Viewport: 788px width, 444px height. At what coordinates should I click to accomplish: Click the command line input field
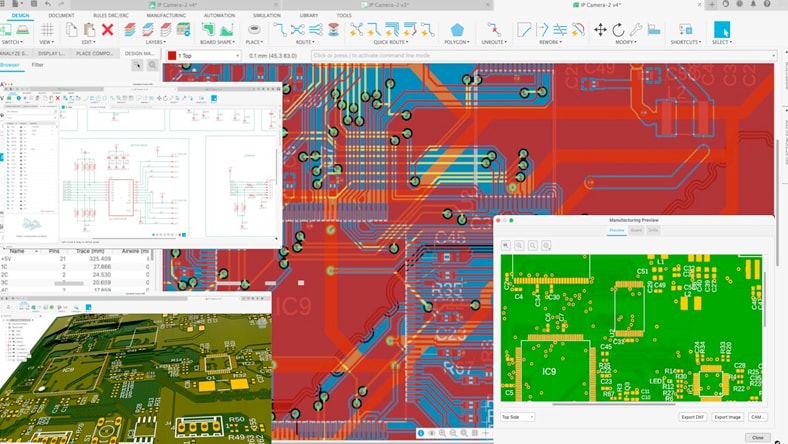pyautogui.click(x=544, y=55)
